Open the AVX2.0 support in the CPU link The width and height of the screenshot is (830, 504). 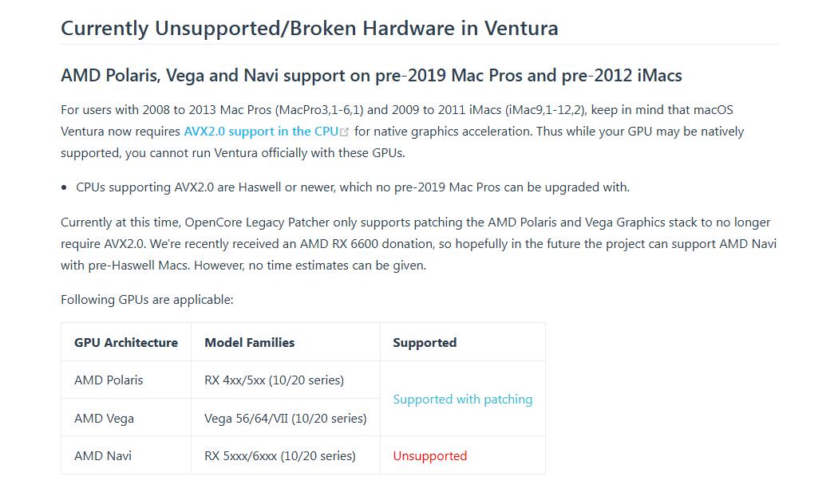(260, 131)
